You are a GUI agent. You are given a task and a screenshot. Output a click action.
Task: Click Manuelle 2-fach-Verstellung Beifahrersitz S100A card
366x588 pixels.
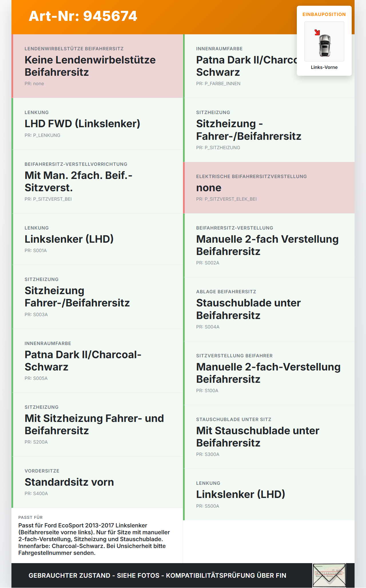pos(269,373)
